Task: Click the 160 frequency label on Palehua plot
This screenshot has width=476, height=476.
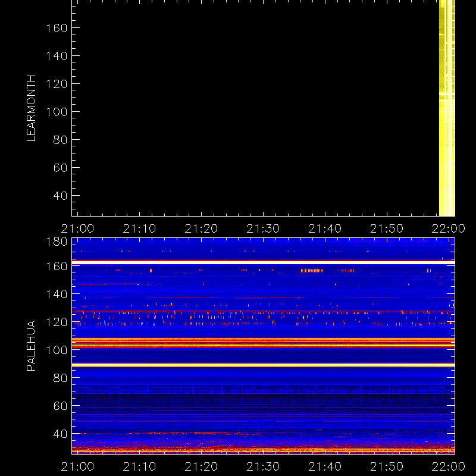Action: (57, 266)
